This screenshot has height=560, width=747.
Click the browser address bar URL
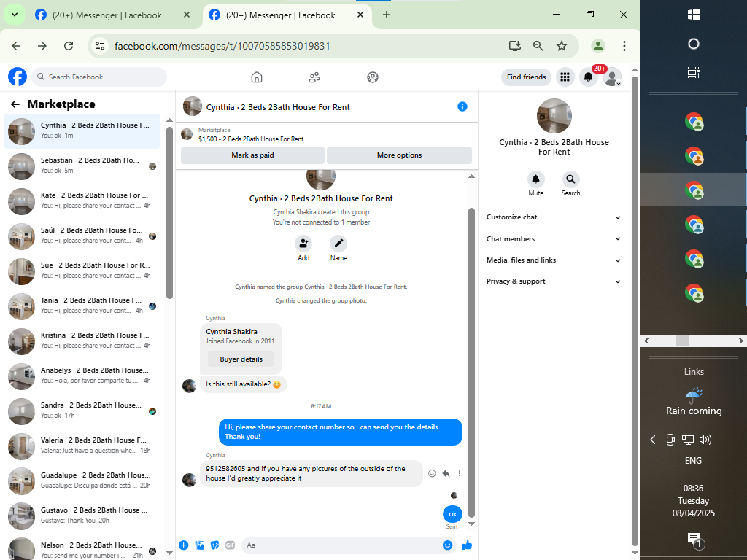pyautogui.click(x=222, y=46)
